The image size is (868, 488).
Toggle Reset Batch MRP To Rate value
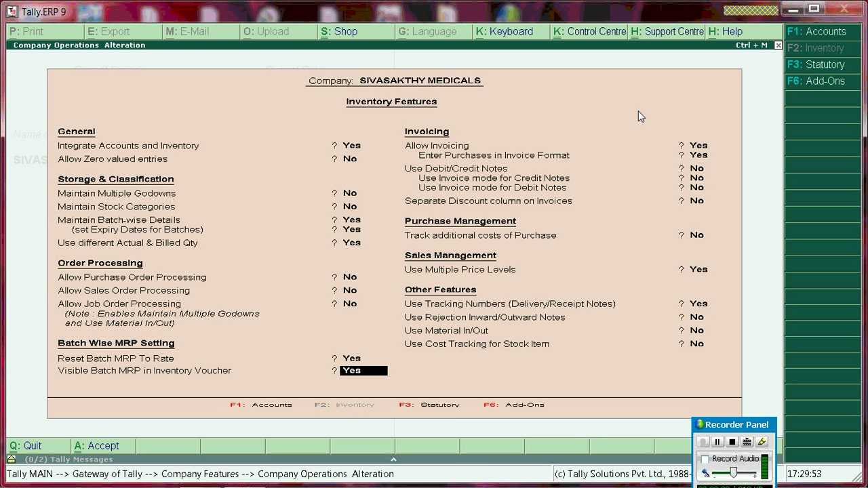coord(351,358)
